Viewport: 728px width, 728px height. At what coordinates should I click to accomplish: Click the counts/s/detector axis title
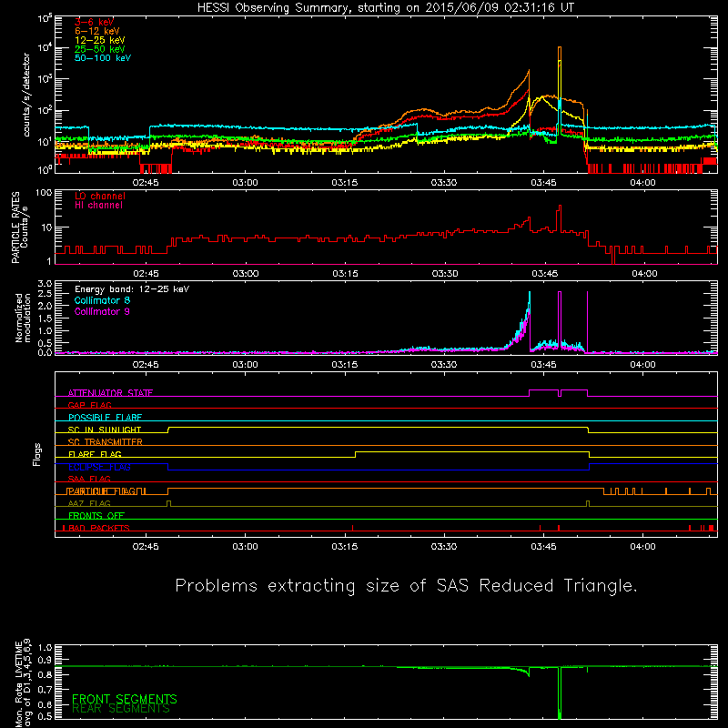[x=26, y=95]
